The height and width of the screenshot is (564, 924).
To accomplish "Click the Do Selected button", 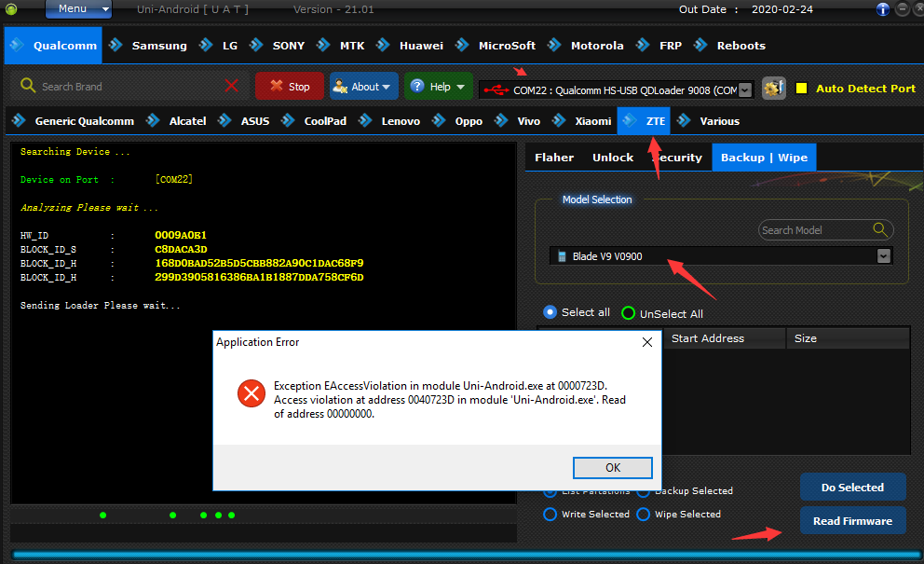I will (x=852, y=488).
